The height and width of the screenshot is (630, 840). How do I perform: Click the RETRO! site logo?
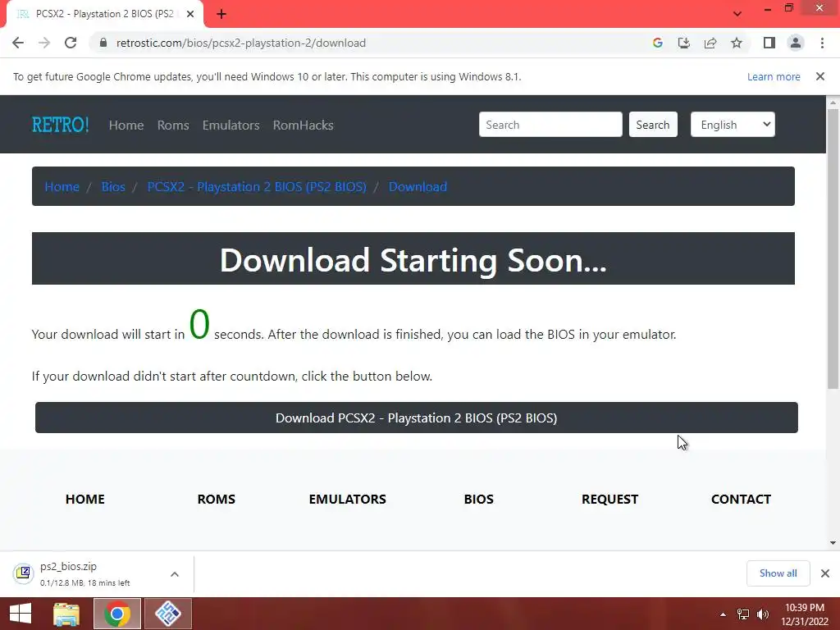pos(60,125)
